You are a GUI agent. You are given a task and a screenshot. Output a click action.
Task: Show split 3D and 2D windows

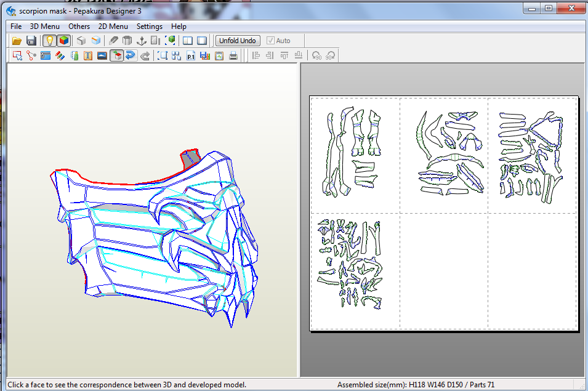(x=188, y=41)
